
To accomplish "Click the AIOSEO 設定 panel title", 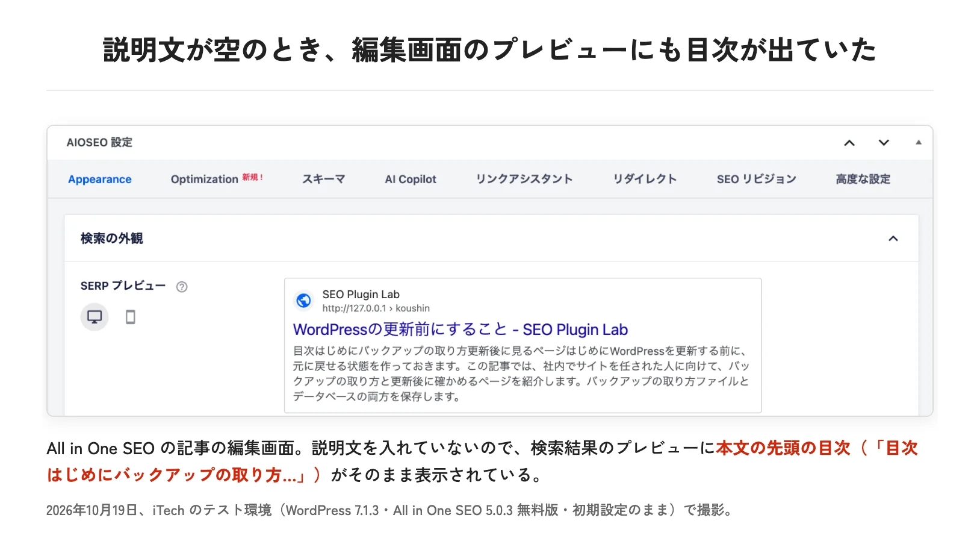I will 99,143.
